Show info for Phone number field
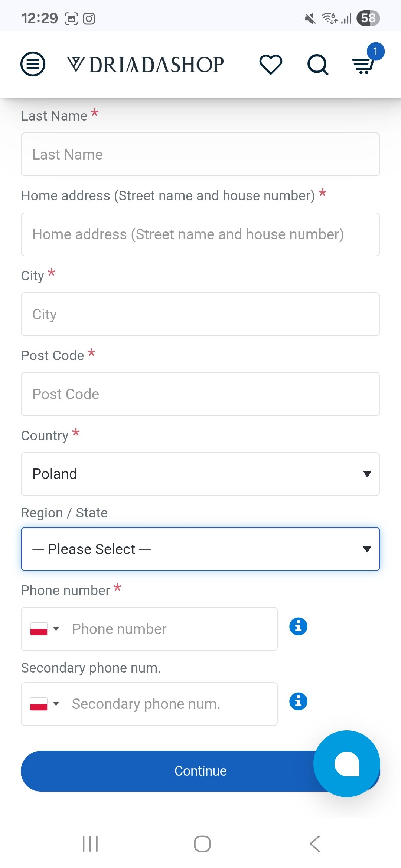 pos(298,627)
